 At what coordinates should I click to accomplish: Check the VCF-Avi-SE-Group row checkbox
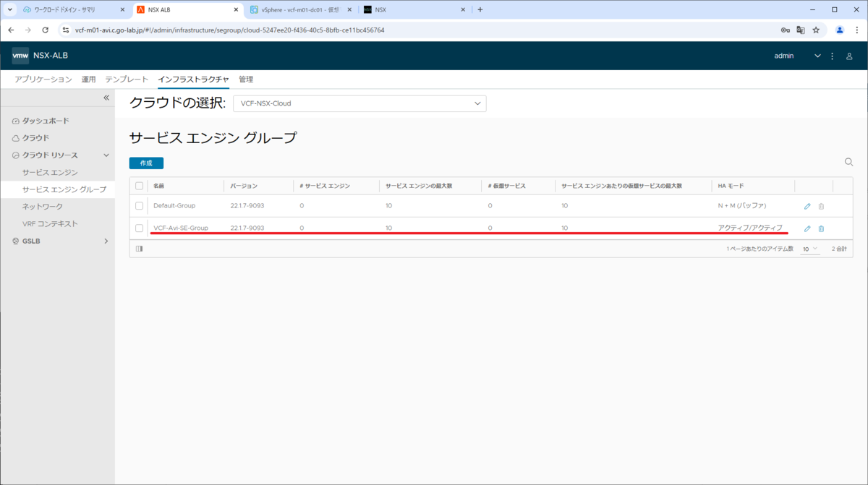click(x=140, y=228)
